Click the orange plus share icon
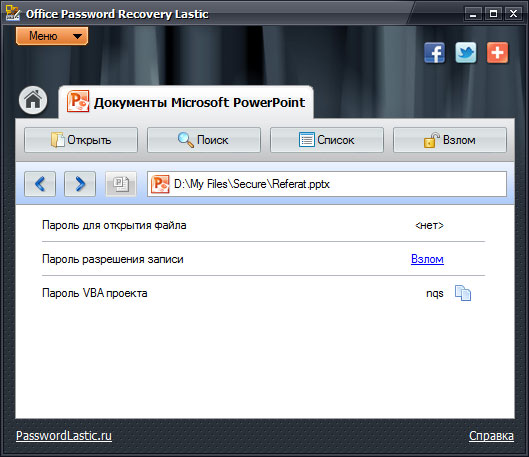 (x=497, y=53)
